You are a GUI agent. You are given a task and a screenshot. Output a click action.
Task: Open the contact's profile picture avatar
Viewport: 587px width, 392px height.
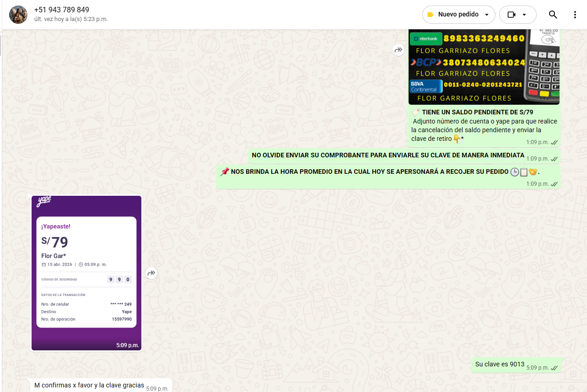pyautogui.click(x=18, y=15)
